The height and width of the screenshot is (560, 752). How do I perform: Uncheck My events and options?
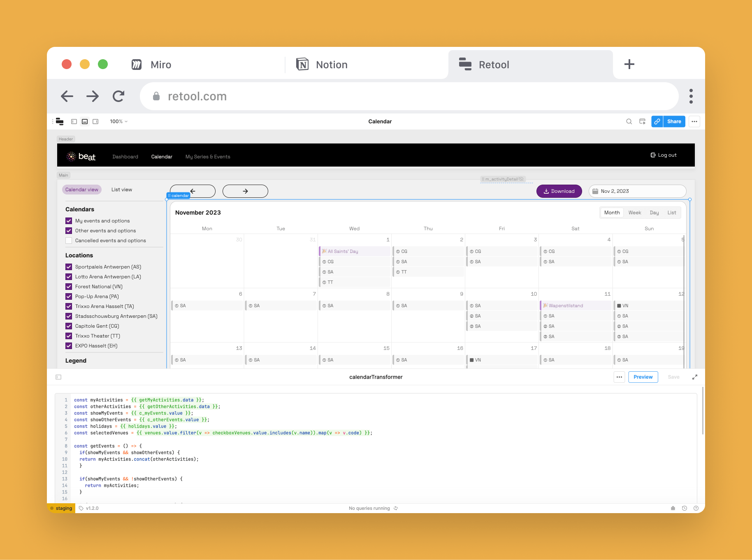click(69, 221)
